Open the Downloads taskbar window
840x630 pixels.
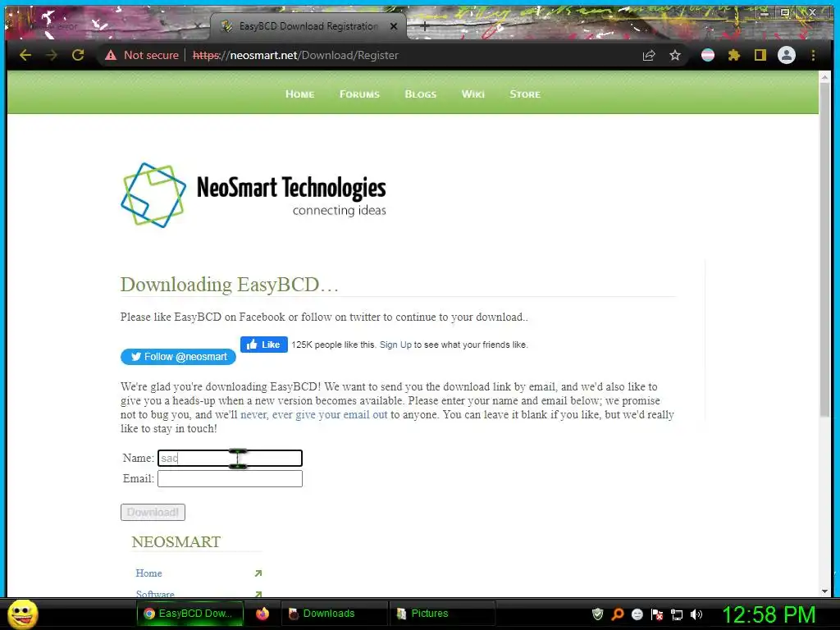point(335,614)
